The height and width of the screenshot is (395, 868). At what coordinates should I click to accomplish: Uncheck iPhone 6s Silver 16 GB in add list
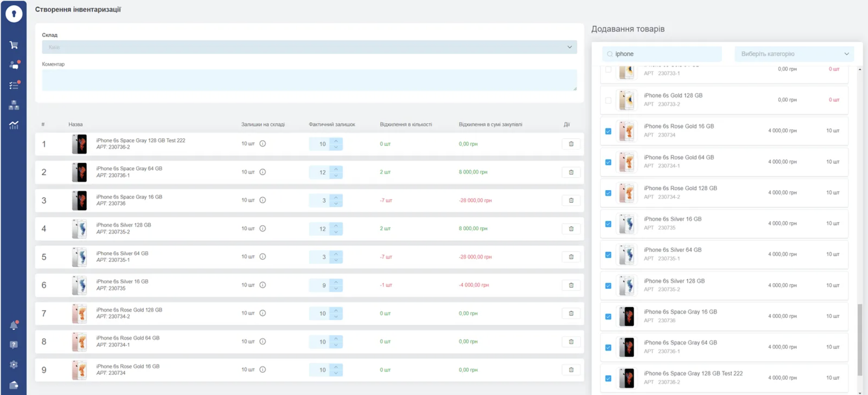pos(608,224)
